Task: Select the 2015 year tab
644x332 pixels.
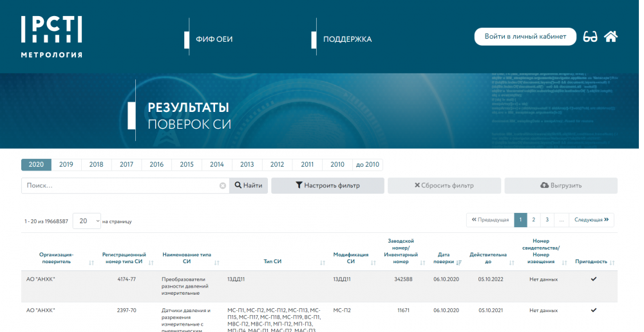Action: 187,165
